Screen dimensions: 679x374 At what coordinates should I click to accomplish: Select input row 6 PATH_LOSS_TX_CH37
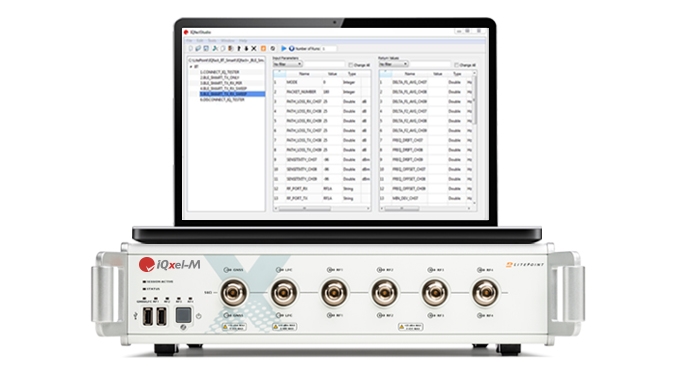click(x=322, y=131)
